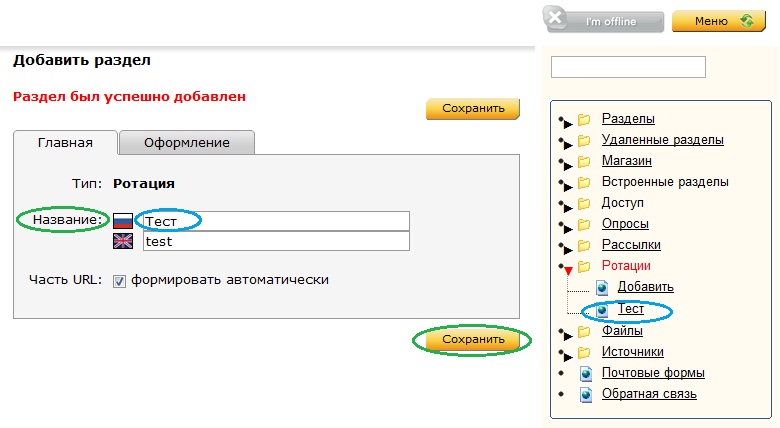Click the folder icon next to Удаленные разделы

click(x=584, y=140)
